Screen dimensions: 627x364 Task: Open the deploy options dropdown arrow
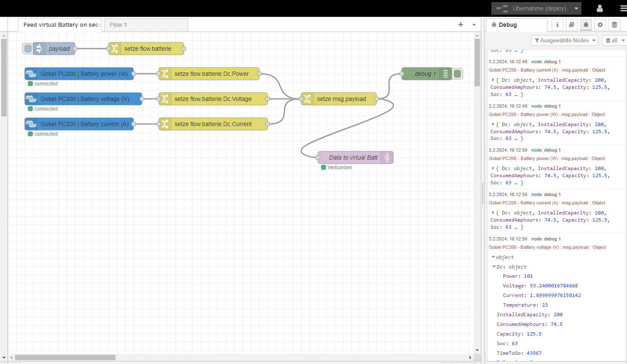coord(576,8)
